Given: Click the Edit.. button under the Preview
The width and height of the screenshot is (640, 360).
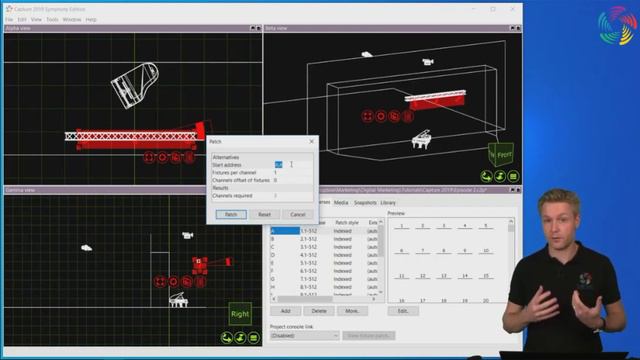Looking at the screenshot, I should pos(403,311).
